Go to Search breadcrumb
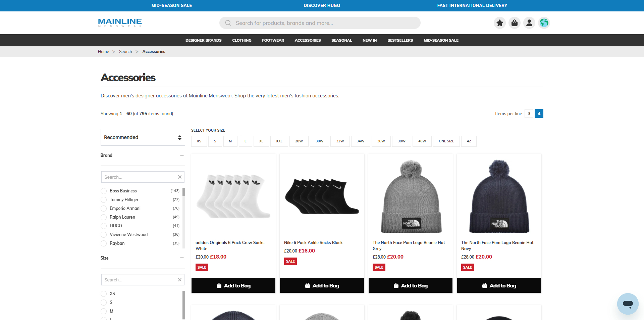 pos(125,51)
